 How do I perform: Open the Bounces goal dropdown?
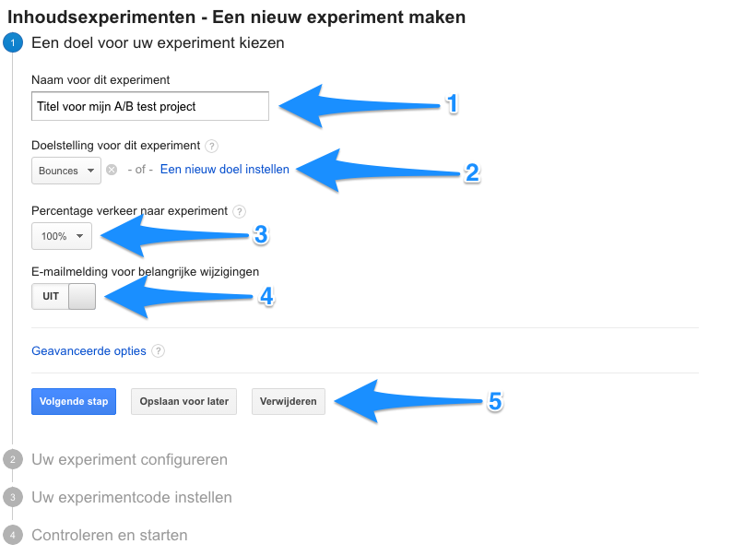[66, 171]
